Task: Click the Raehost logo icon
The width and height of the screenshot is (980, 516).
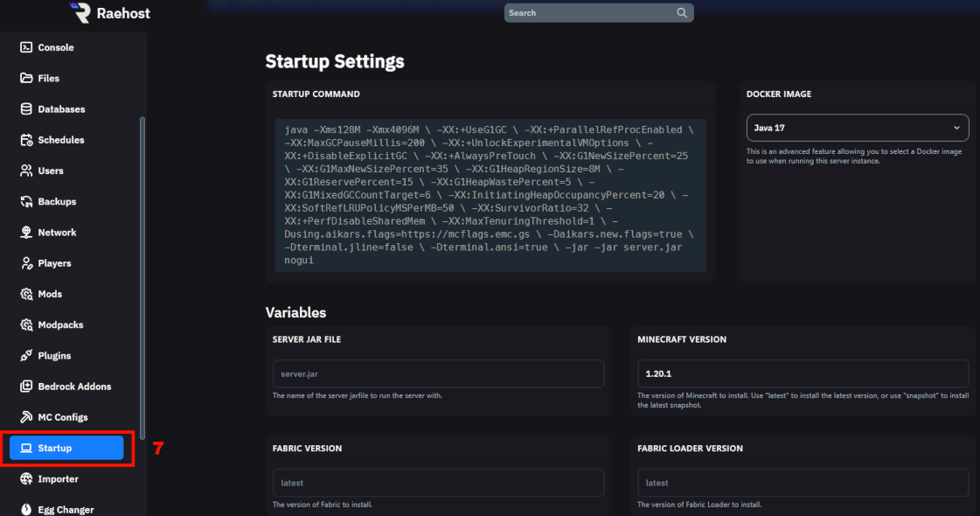Action: [80, 12]
